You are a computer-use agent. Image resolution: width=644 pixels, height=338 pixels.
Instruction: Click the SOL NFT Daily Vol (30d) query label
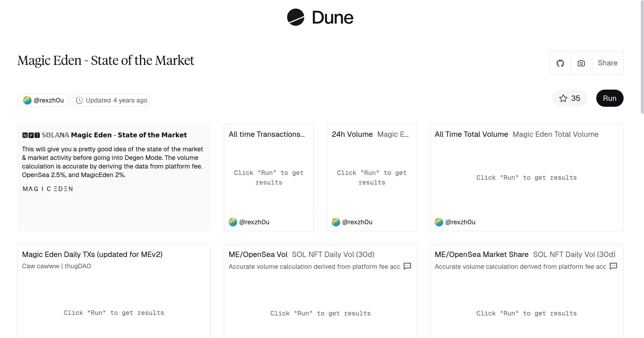(333, 254)
